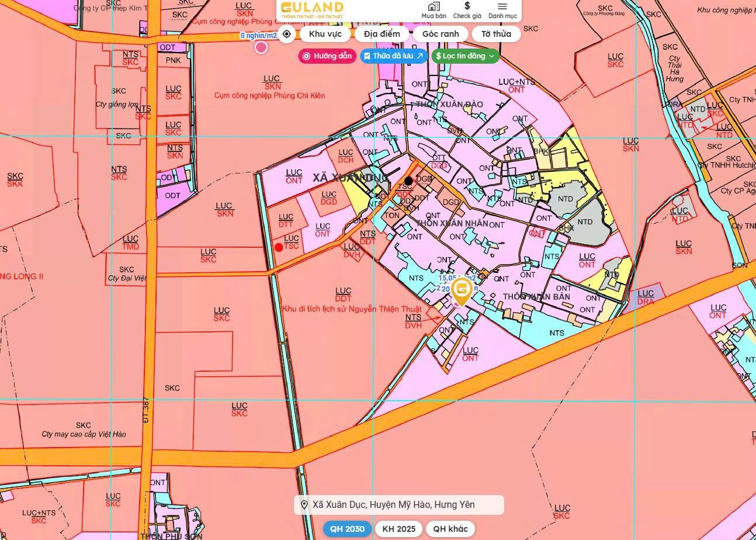
Task: Switch to QH 2030 planning layer
Action: [x=347, y=529]
